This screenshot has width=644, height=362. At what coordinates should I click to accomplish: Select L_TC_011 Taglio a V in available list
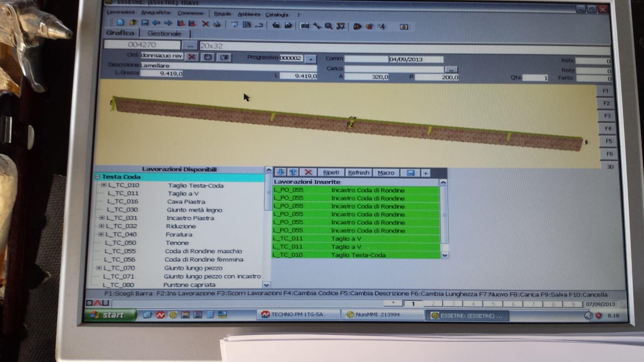153,193
